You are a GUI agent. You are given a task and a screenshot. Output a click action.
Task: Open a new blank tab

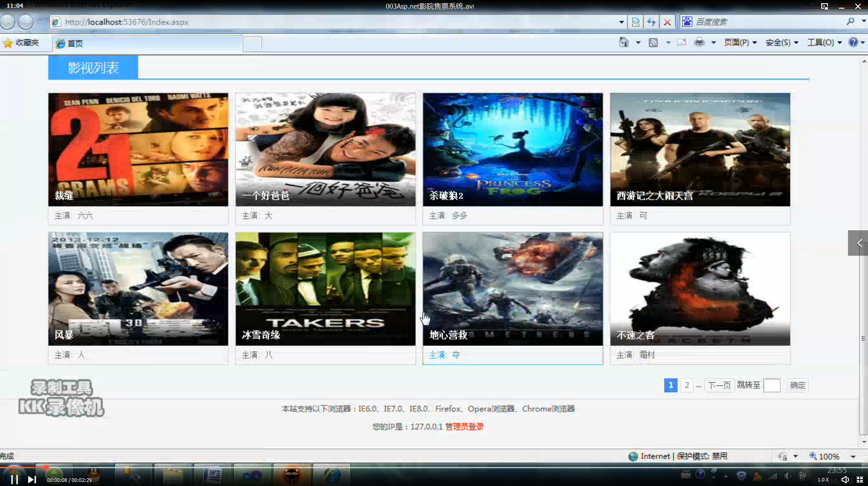pos(252,44)
